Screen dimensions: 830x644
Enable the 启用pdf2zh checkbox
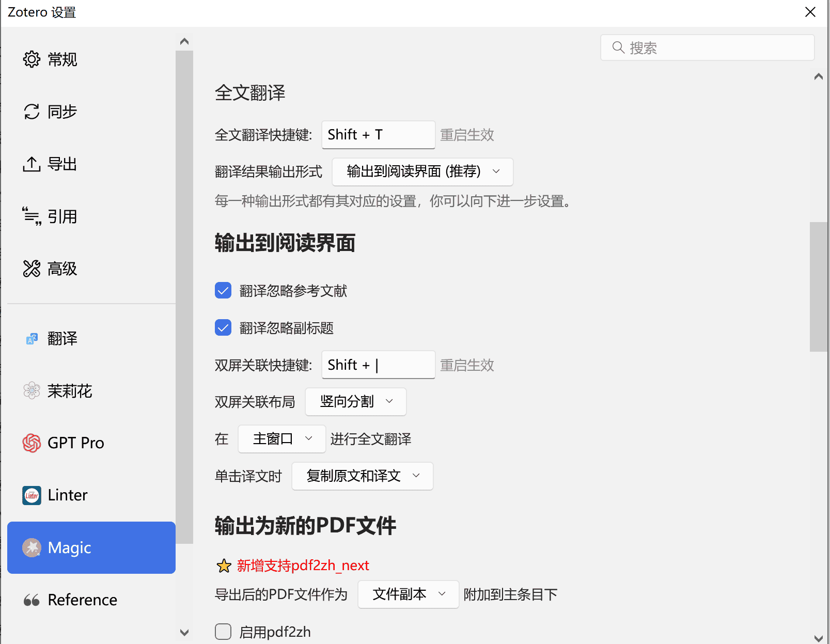tap(223, 632)
